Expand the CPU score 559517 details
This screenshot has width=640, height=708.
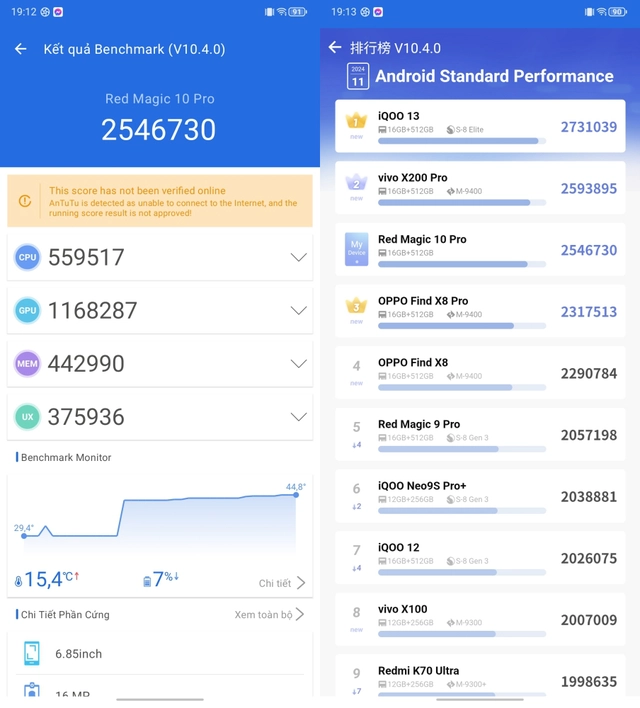pyautogui.click(x=298, y=257)
